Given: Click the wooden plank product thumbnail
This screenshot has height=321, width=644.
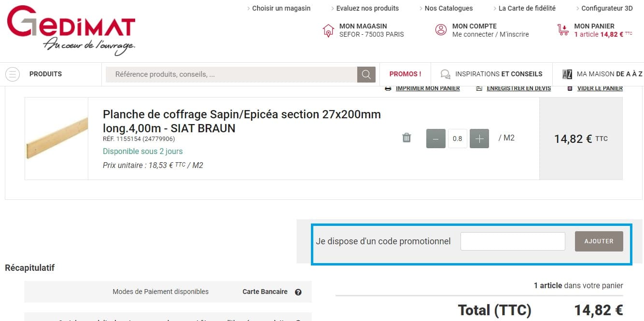Looking at the screenshot, I should [x=57, y=139].
